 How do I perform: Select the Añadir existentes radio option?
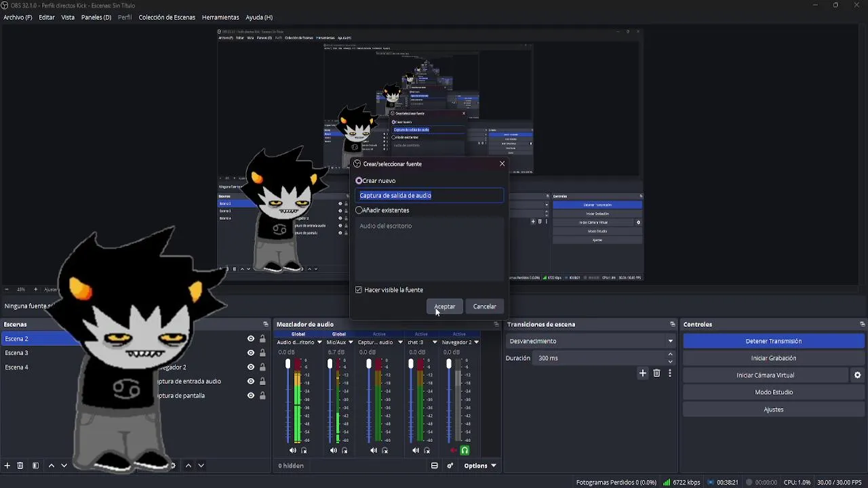pos(359,210)
